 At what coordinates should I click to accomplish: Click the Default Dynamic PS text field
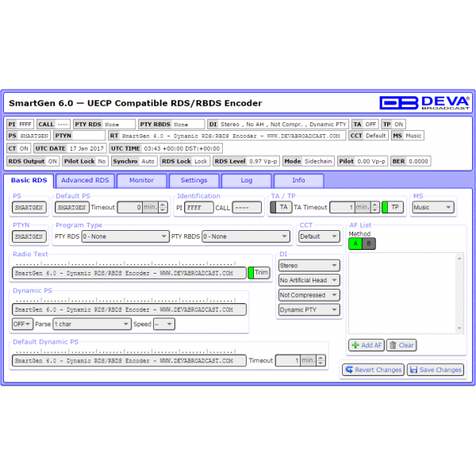(129, 360)
